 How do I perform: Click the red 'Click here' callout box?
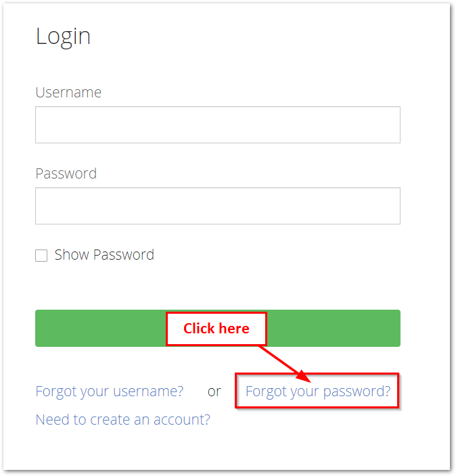(x=216, y=329)
